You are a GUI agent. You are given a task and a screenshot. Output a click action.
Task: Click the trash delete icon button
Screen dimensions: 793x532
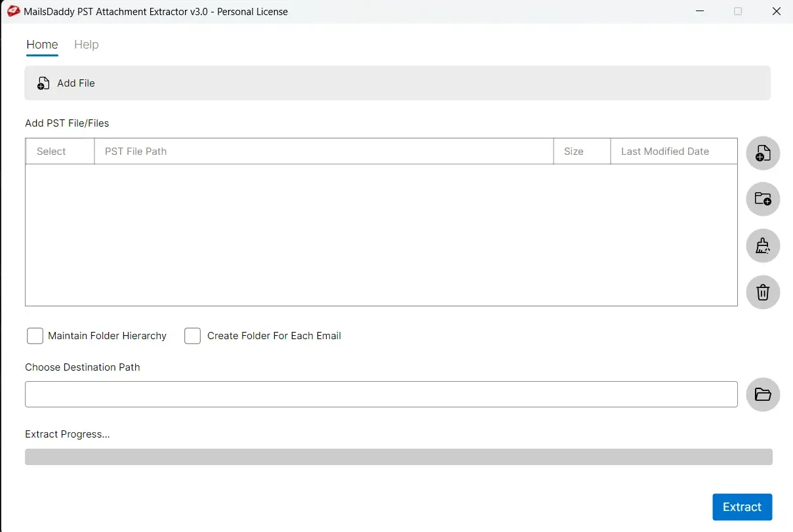click(763, 292)
